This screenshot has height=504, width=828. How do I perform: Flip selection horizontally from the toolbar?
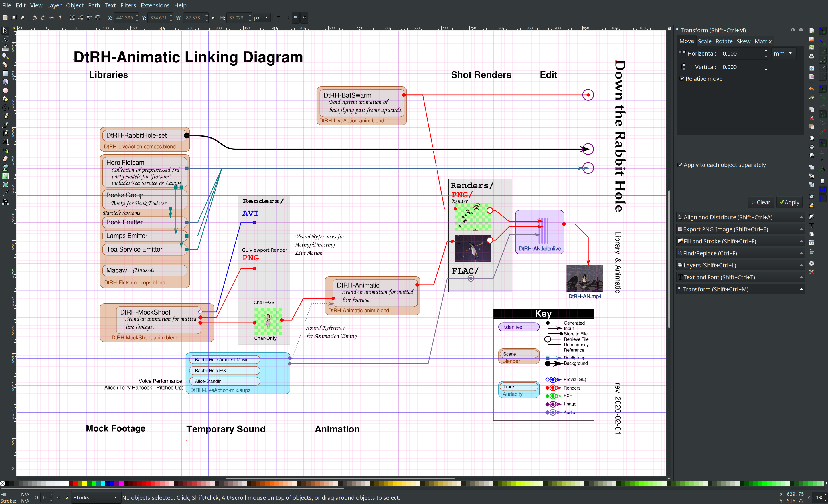(x=51, y=18)
